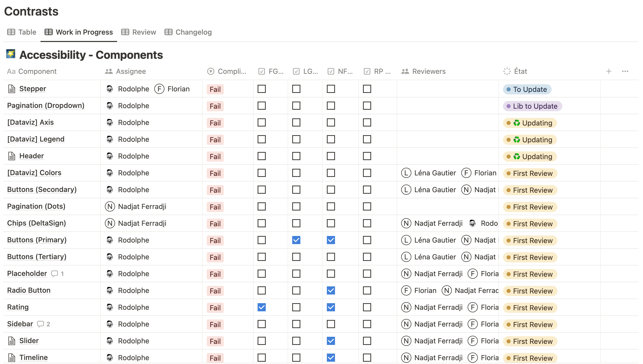
Task: Open the To Update status dropdown
Action: click(x=527, y=89)
